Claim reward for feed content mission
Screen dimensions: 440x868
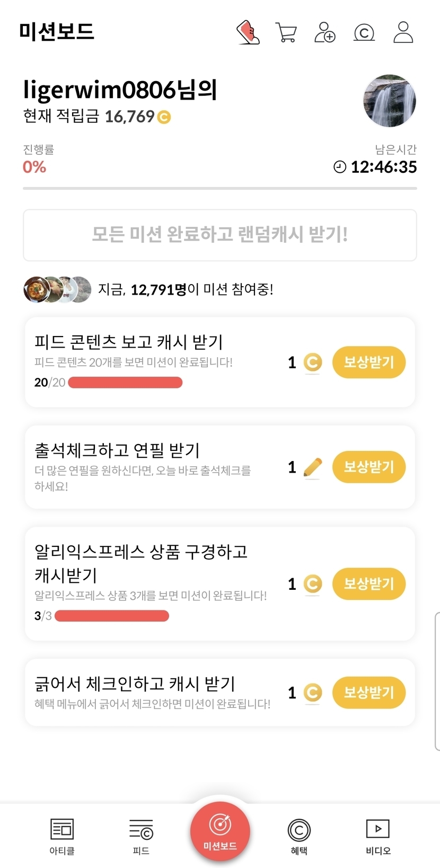click(369, 362)
